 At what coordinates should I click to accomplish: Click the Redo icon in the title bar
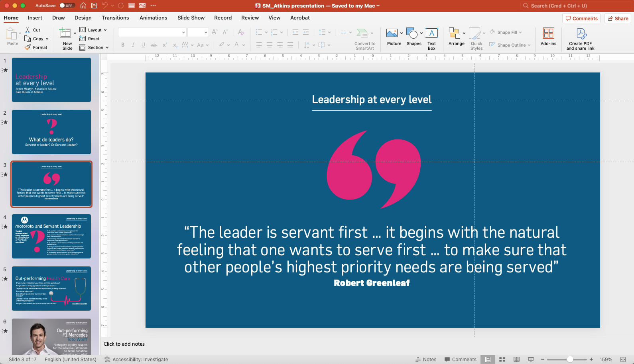(121, 6)
